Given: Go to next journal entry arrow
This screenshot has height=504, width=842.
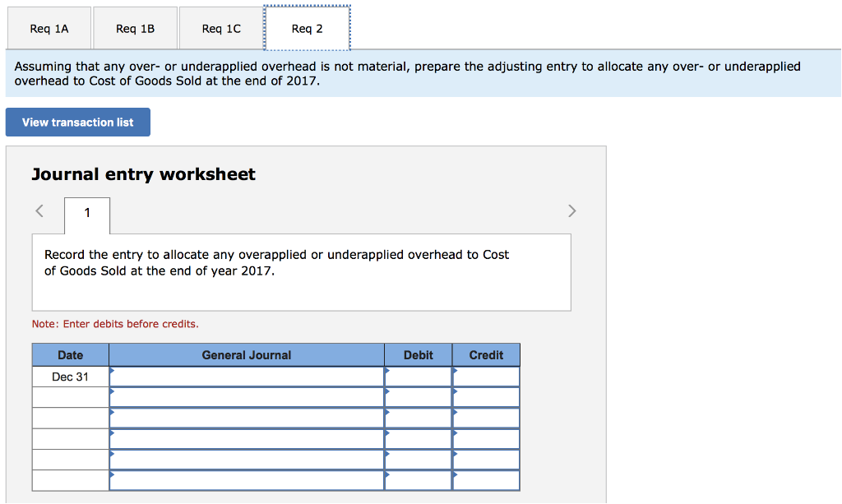Looking at the screenshot, I should (x=572, y=211).
